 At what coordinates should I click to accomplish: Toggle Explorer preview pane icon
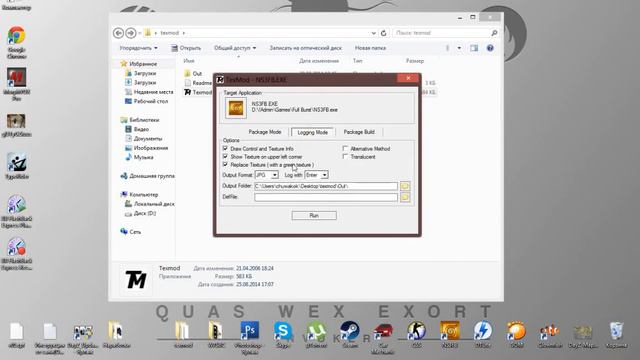tap(474, 48)
